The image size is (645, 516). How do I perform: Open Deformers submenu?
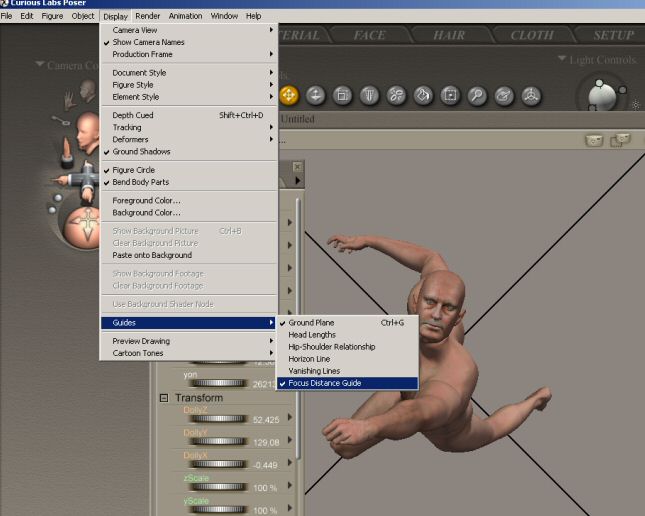[189, 139]
